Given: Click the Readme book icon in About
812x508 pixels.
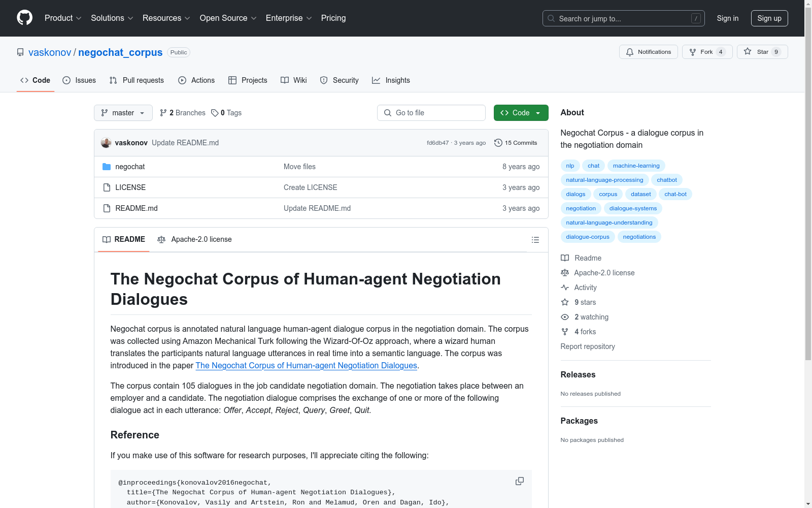Looking at the screenshot, I should (565, 258).
